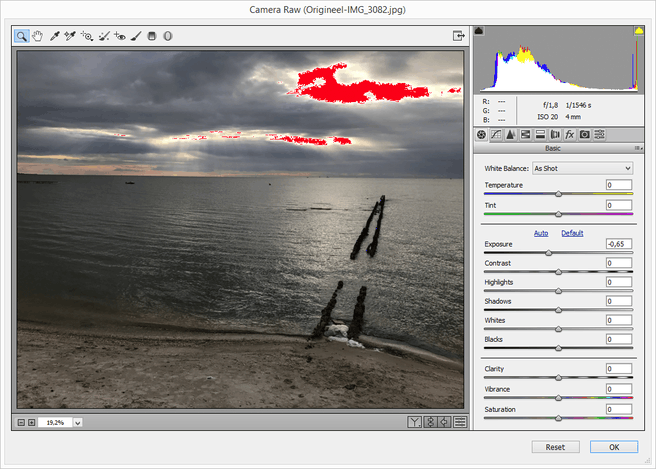The image size is (656, 469).
Task: Click the Highlights value field
Action: (x=619, y=282)
